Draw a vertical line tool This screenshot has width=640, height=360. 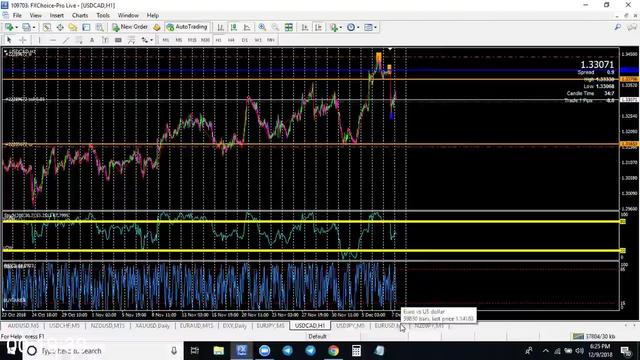coord(40,40)
